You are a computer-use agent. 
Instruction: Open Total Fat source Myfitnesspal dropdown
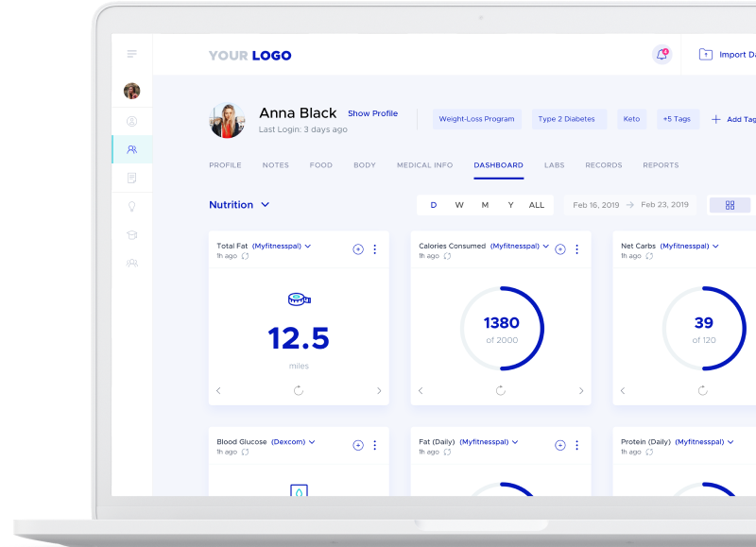[282, 246]
